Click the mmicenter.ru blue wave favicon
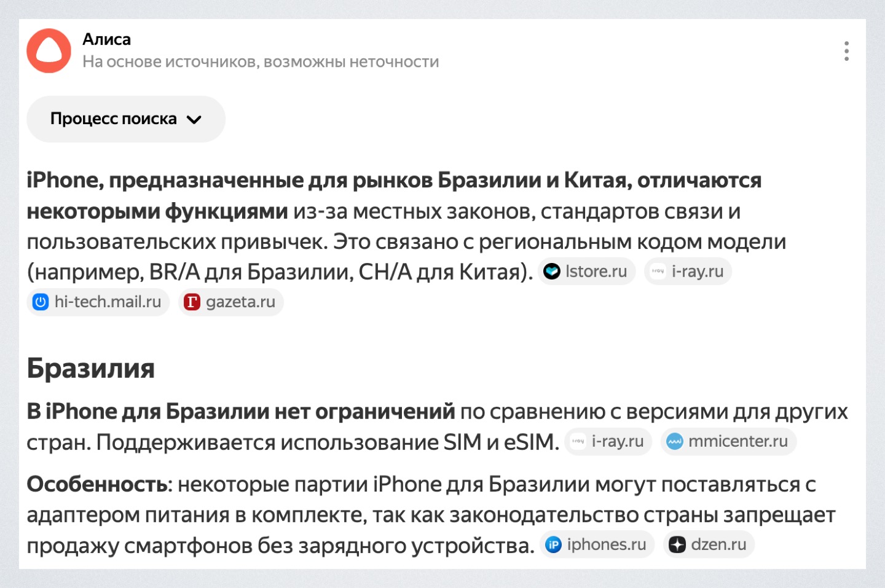The width and height of the screenshot is (885, 588). [675, 442]
